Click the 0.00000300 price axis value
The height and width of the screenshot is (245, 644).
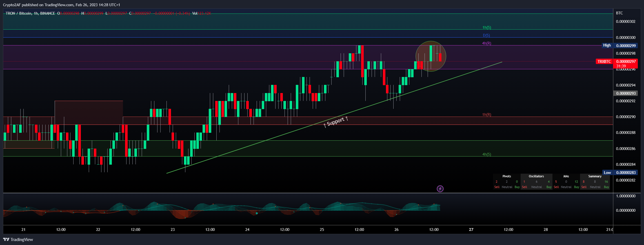point(626,37)
